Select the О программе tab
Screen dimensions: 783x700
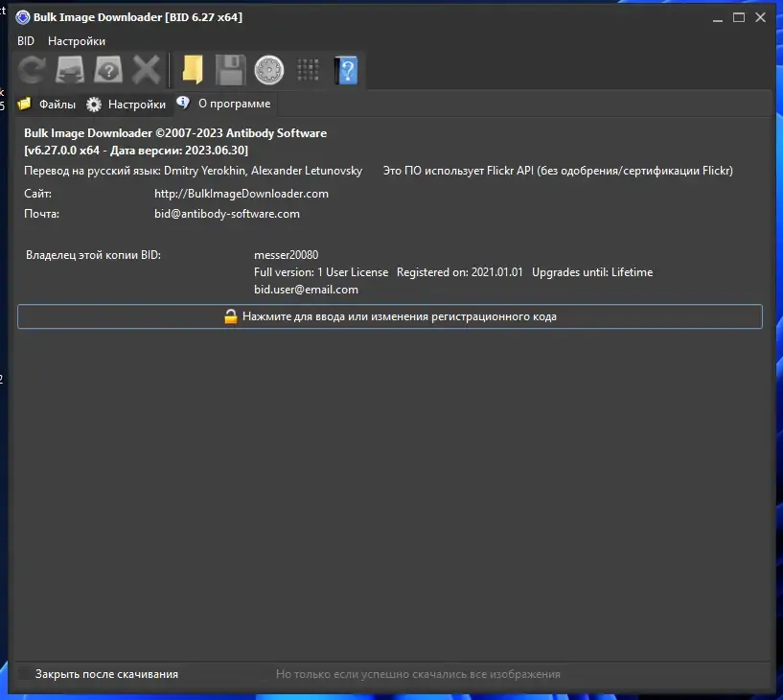click(224, 104)
